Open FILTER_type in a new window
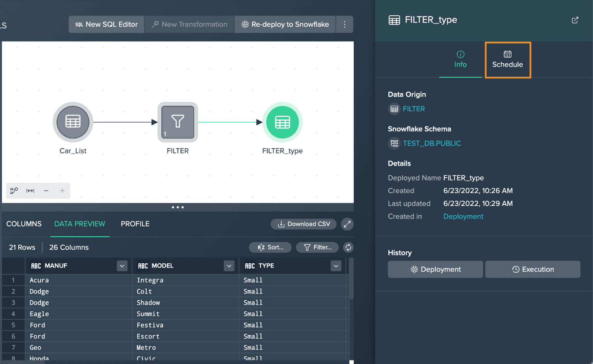593x364 pixels. 575,20
